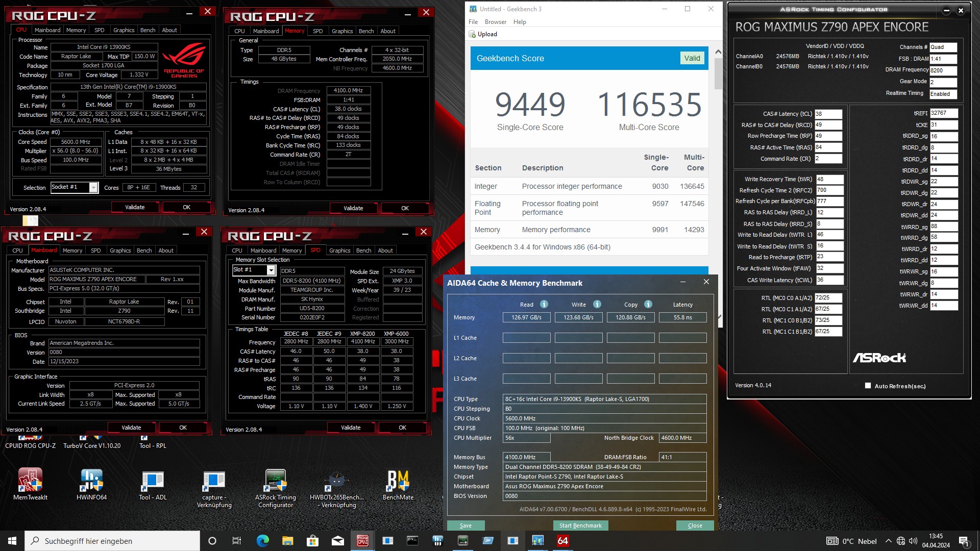Click the Copy info icon in AIDA64
980x551 pixels.
[x=648, y=304]
